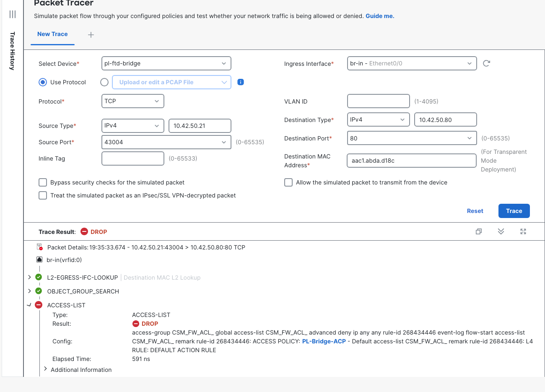545x392 pixels.
Task: Click green check icon for OBJECT_GROUP_SEARCH
Action: (39, 291)
